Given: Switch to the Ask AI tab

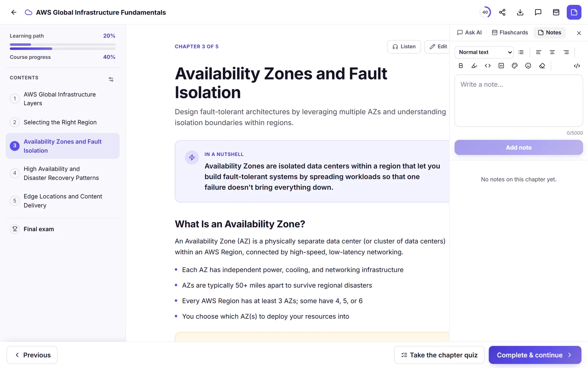Looking at the screenshot, I should click(469, 32).
